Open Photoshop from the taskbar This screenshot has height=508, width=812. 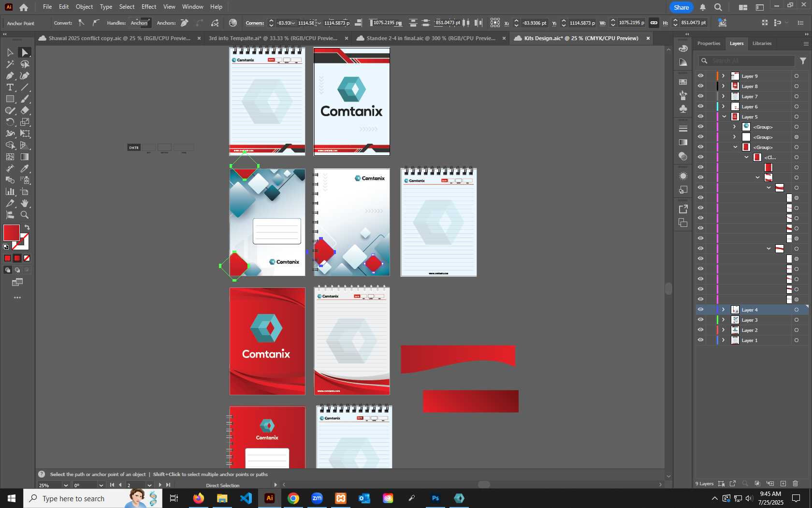pos(435,498)
